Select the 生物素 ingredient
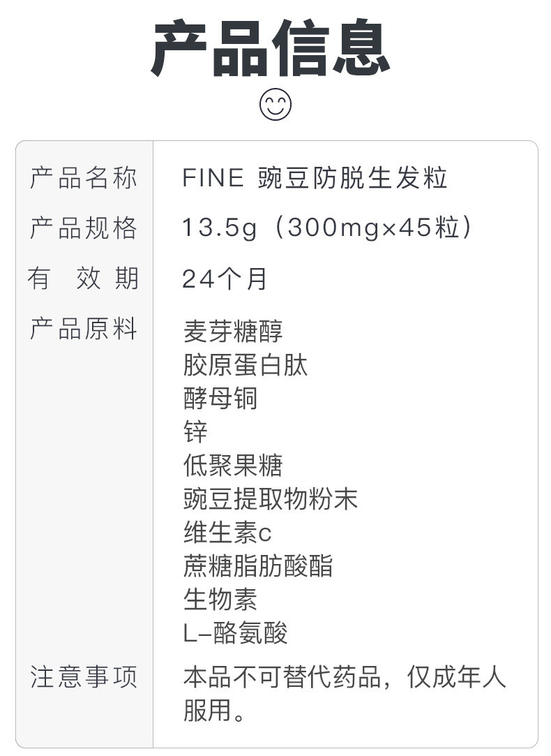This screenshot has width=551, height=756. coord(220,600)
